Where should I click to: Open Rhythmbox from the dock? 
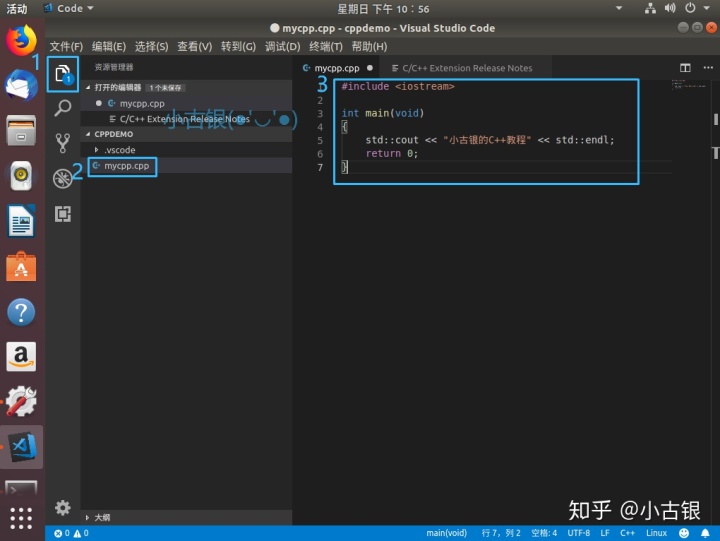21,175
